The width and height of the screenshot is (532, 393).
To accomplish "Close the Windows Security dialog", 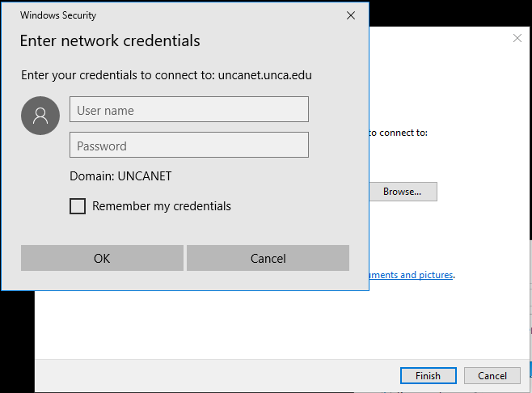I will coord(351,15).
